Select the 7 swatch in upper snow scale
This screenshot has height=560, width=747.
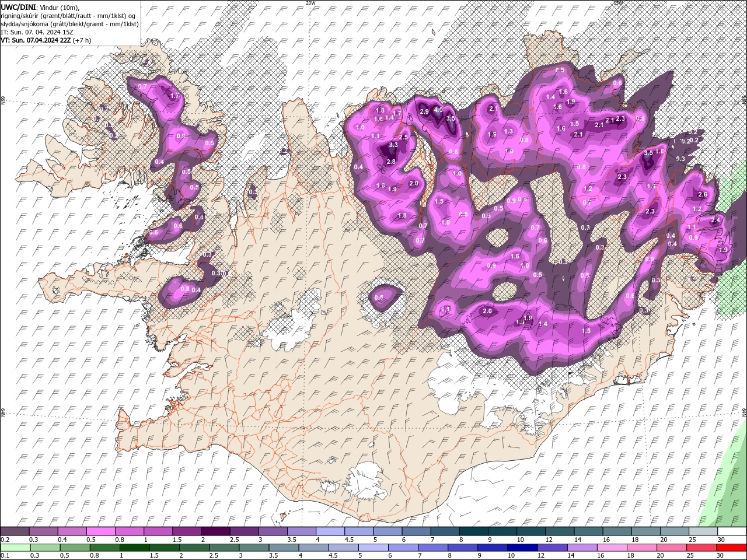pos(445,531)
